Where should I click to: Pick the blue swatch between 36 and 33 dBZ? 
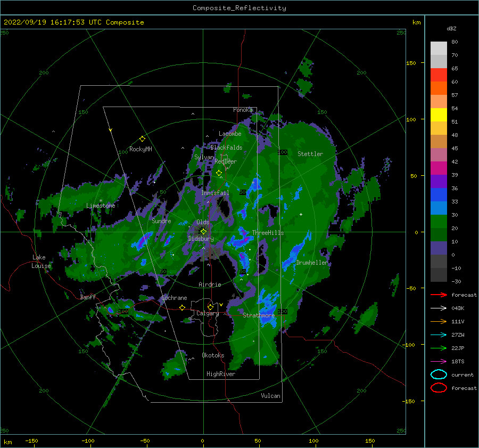439,194
